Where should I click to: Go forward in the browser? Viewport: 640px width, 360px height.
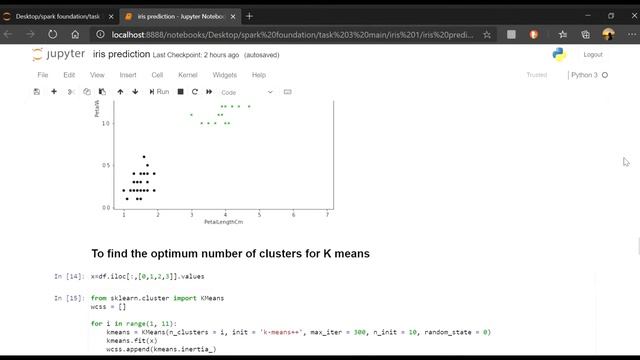point(30,35)
